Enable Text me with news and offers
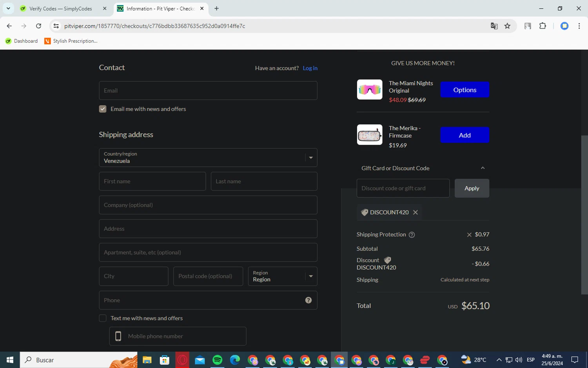 point(103,318)
